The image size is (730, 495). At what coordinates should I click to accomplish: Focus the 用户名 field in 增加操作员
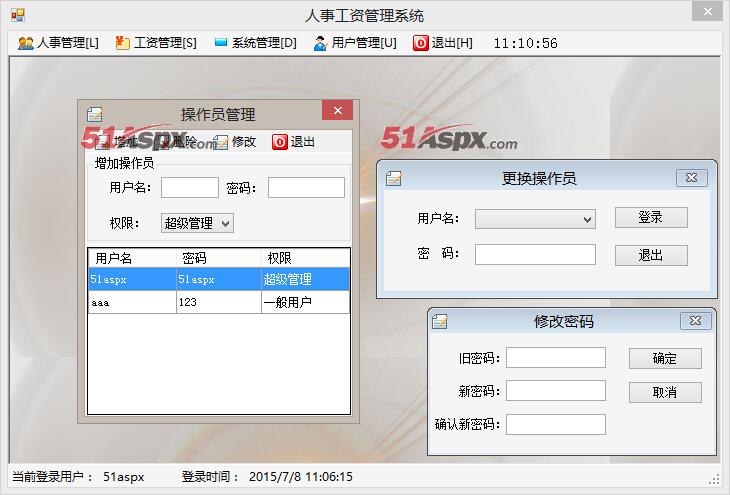(189, 187)
